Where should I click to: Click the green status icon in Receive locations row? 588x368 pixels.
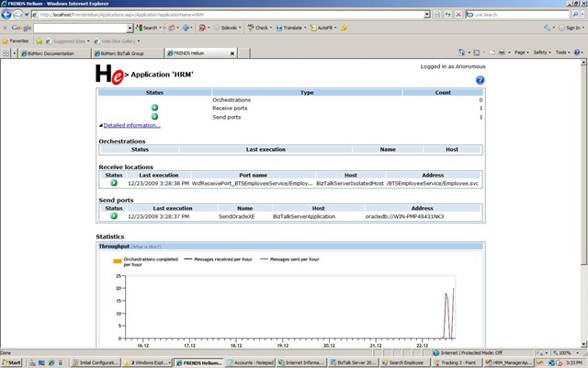114,183
